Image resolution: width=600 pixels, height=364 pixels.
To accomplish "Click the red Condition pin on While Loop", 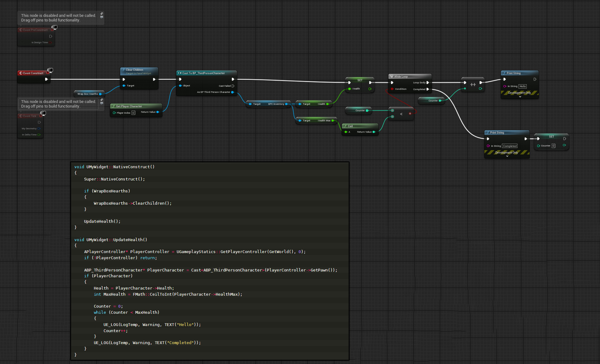I will tap(392, 89).
